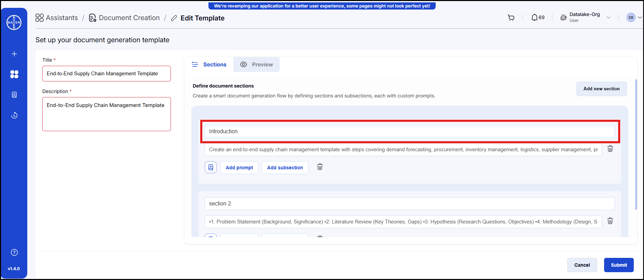
Task: Click the Description text area
Action: (x=106, y=114)
